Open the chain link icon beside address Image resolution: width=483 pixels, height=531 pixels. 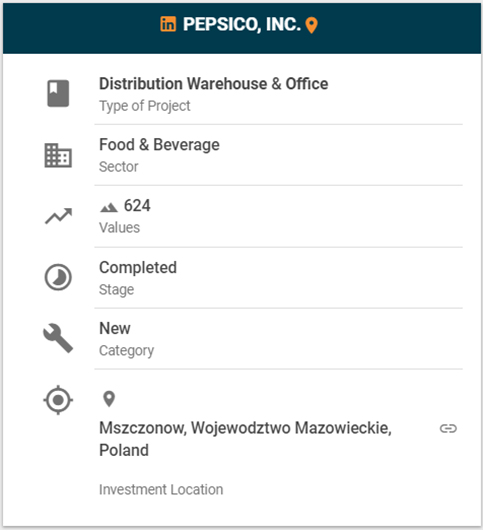tap(448, 429)
